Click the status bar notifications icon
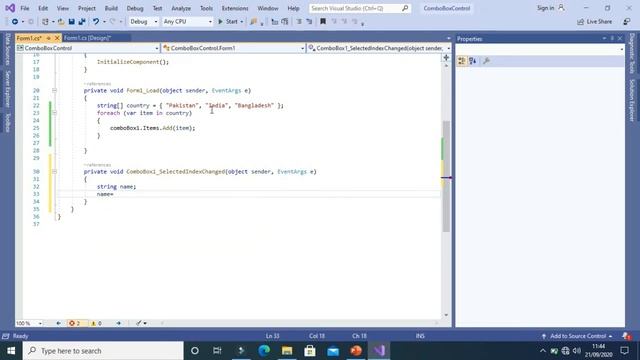640x360 pixels. pos(627,336)
